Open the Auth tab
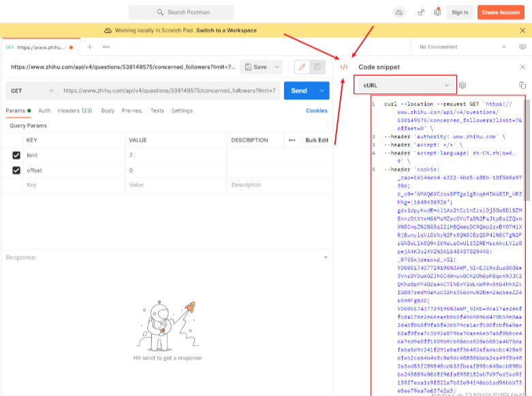Image resolution: width=532 pixels, height=396 pixels. [x=44, y=110]
